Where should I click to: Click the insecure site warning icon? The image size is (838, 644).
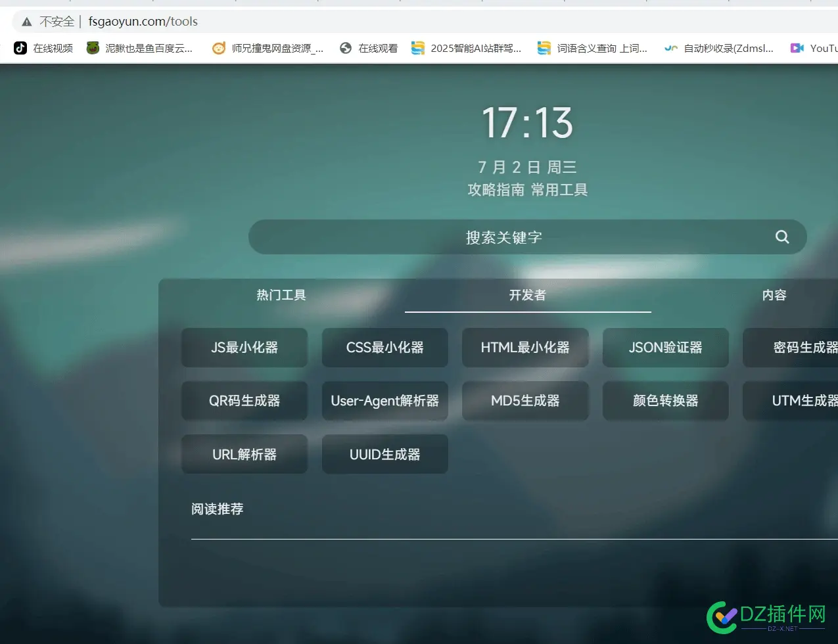pyautogui.click(x=27, y=22)
